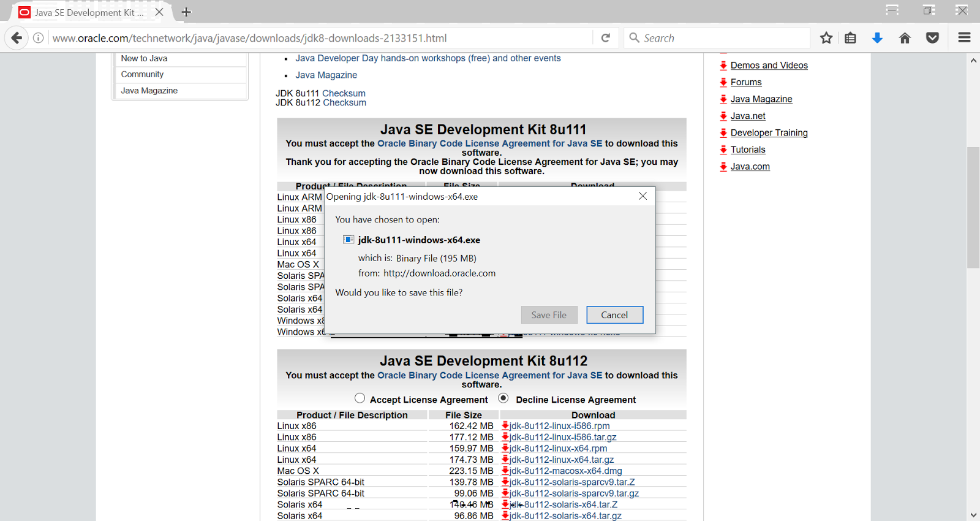
Task: Click download arrow icon for jdk-8u112-macosx-x64.dmg
Action: (x=505, y=471)
